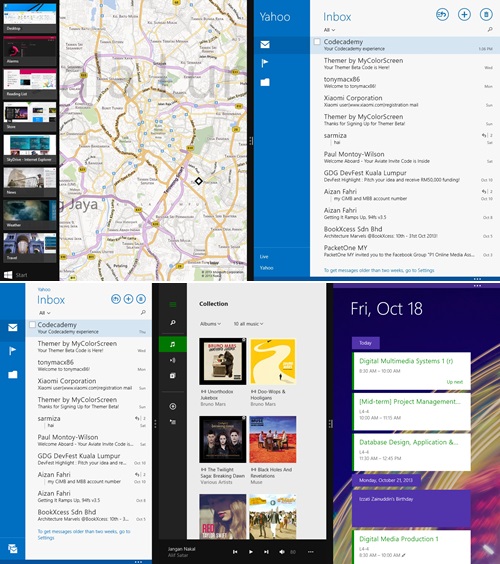Click trash Delete icon in wide Mail window
The width and height of the screenshot is (500, 564).
pos(486,14)
